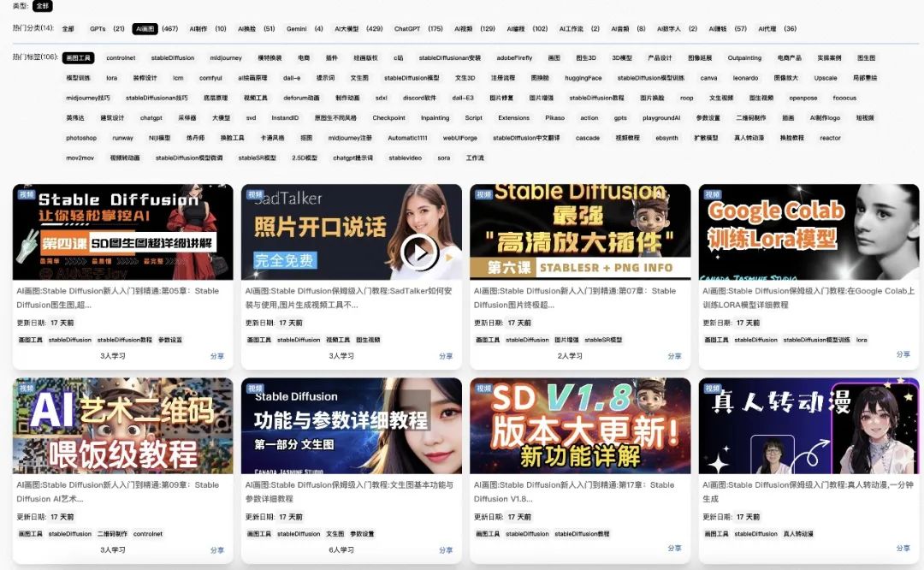
Task: Click 视频 badge on SD V1.8 card
Action: tap(483, 388)
